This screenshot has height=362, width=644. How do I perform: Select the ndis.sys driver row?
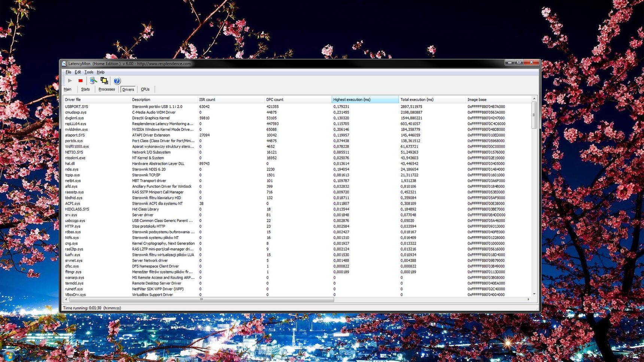297,169
